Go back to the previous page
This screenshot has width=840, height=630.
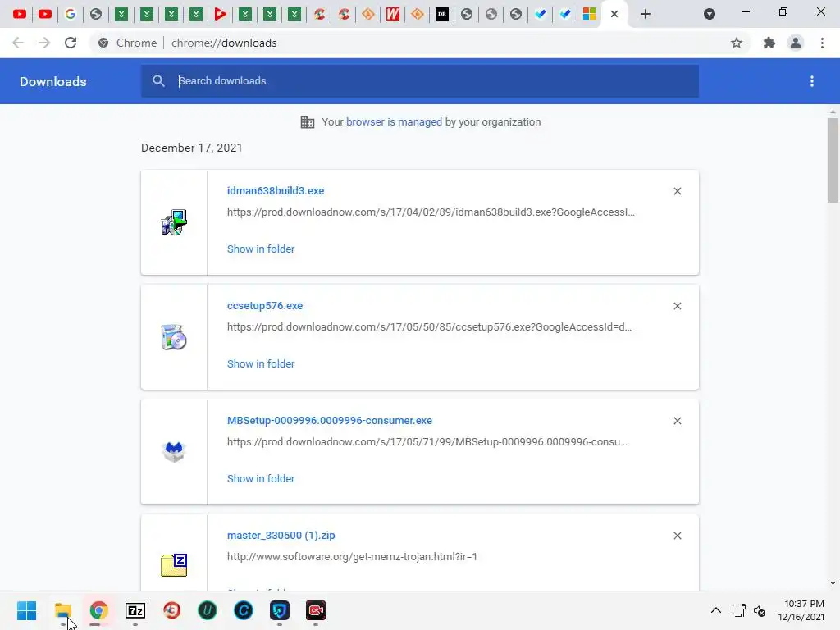(18, 43)
